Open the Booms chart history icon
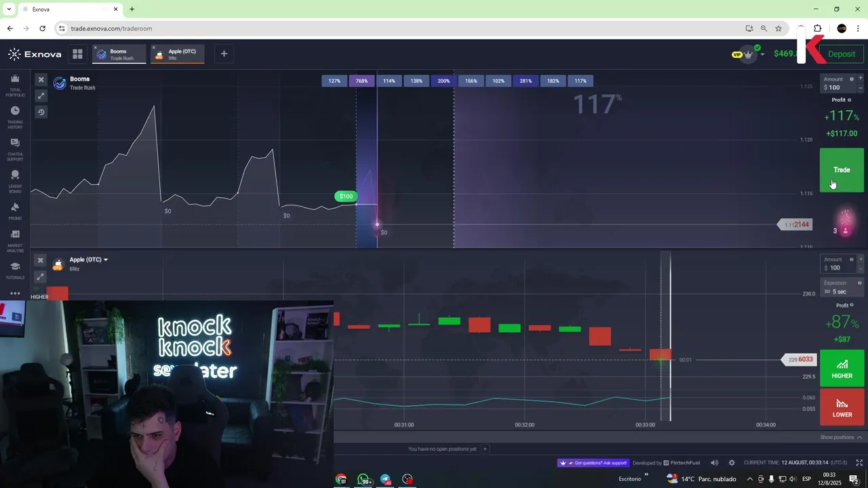The height and width of the screenshot is (488, 868). coord(41,112)
